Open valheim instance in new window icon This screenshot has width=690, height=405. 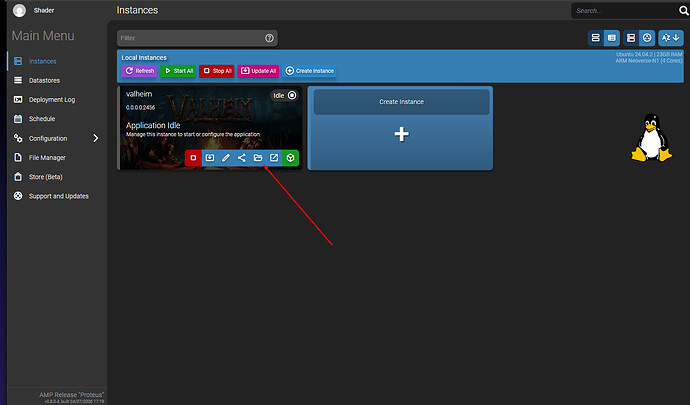[x=274, y=158]
